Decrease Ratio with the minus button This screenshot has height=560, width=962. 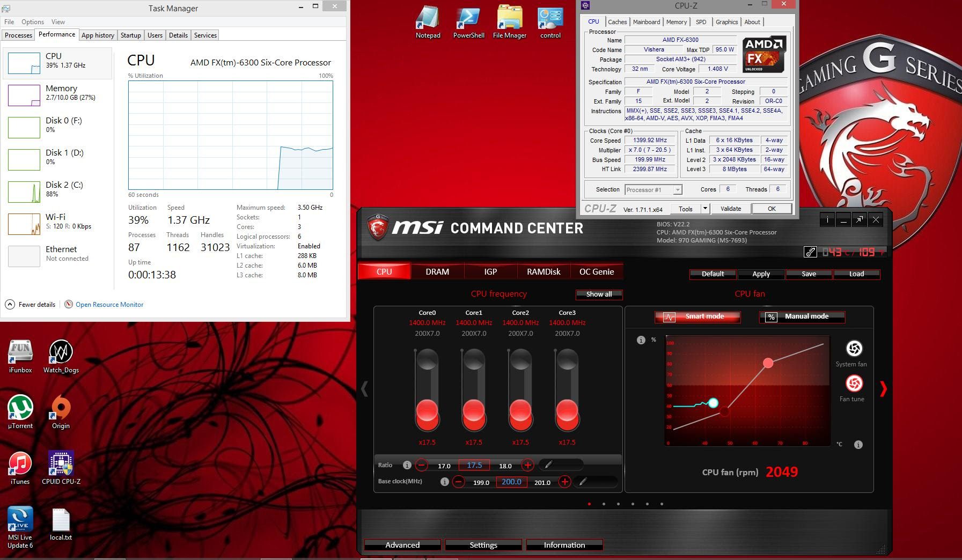422,465
